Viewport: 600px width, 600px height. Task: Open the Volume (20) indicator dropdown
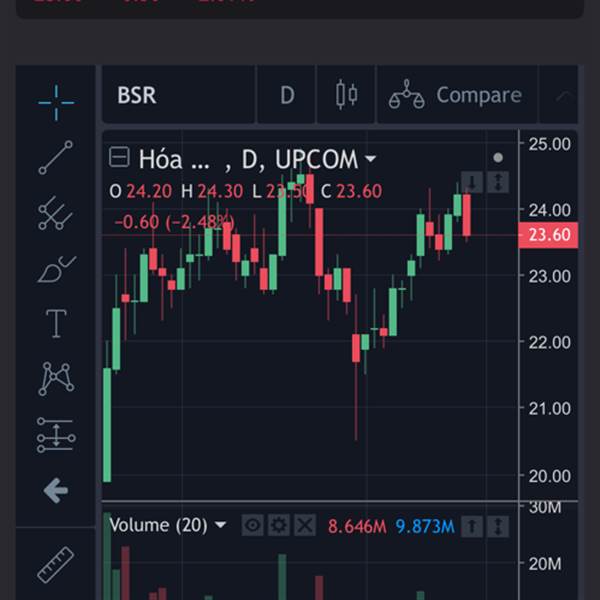click(x=220, y=525)
